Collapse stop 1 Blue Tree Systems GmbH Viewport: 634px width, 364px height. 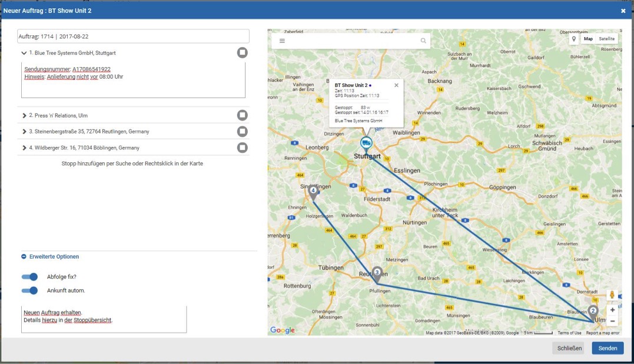pos(24,53)
